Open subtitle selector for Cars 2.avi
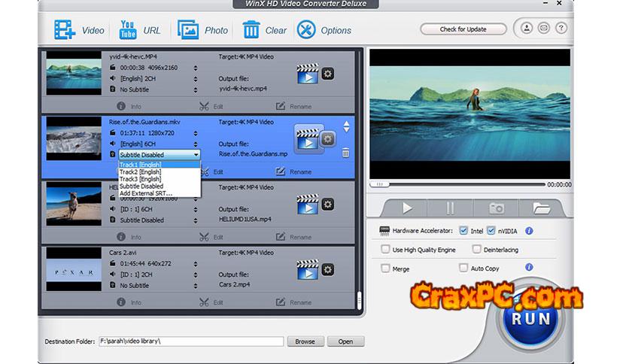 (x=196, y=285)
